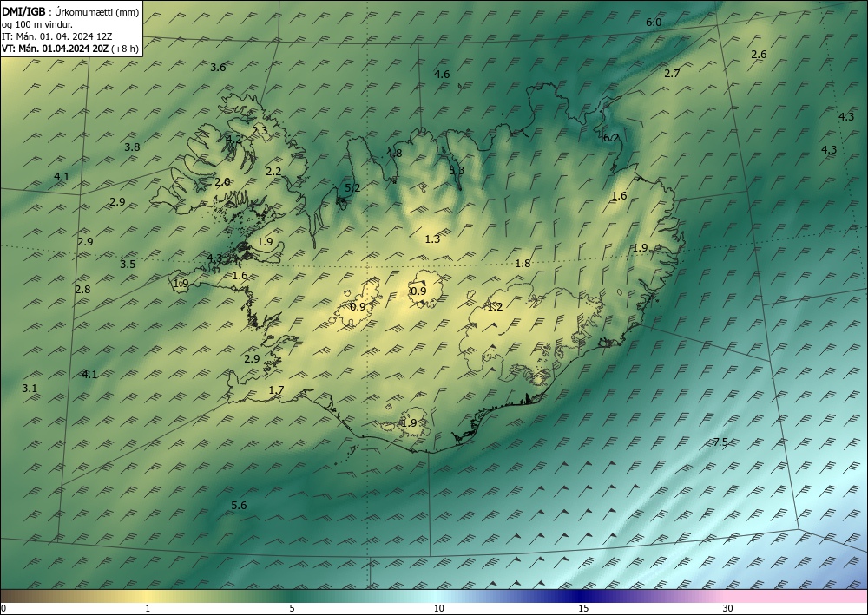
Task: Click the 2.8 value label
Action: [82, 289]
